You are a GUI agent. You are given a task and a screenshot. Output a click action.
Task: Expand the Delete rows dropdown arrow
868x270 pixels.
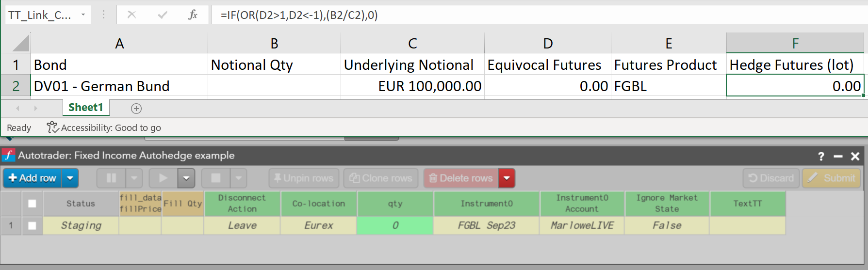tap(507, 178)
